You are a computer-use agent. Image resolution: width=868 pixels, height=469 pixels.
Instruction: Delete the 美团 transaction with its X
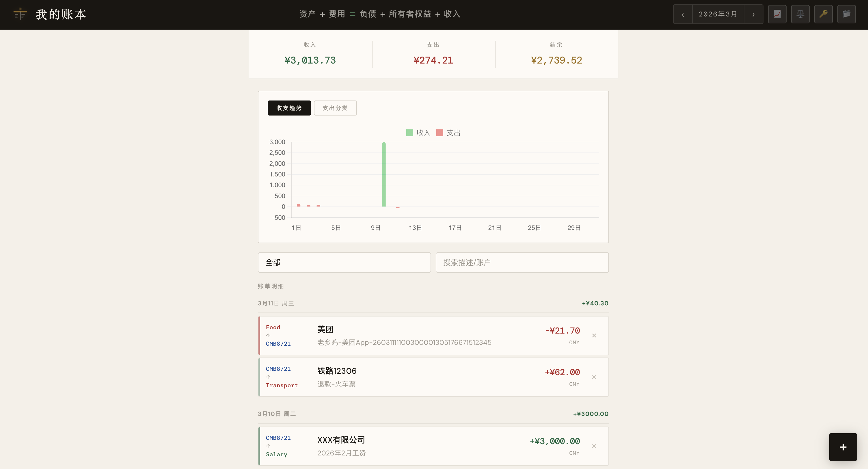[x=594, y=336]
